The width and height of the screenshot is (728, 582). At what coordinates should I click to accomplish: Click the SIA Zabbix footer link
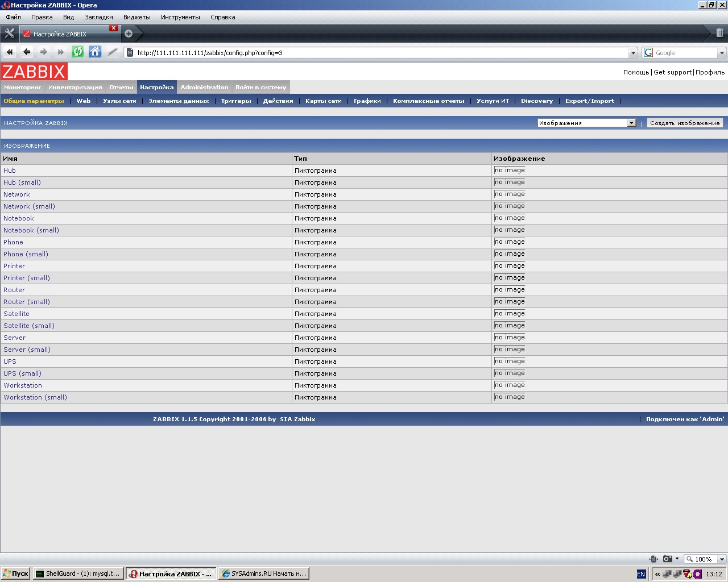(297, 419)
